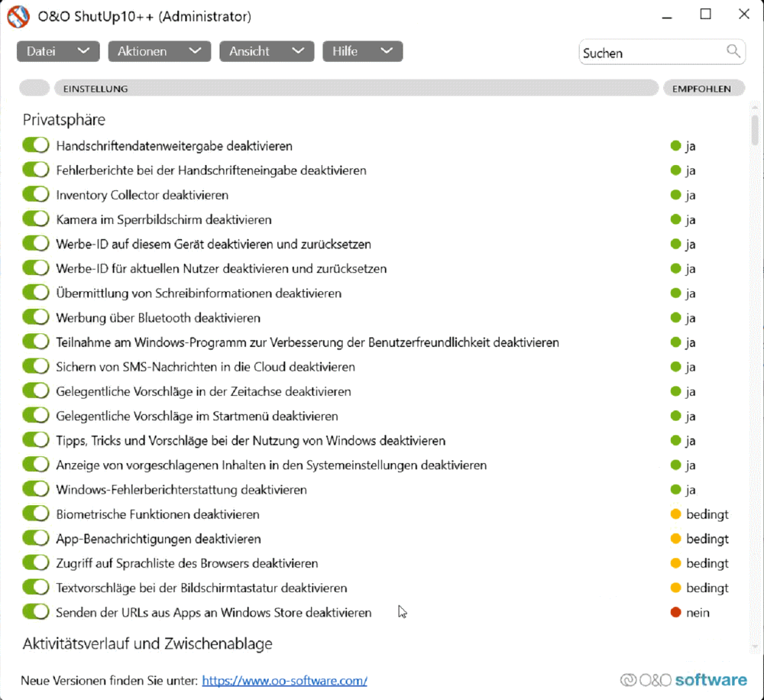Toggle Gelegentliche Vorschläge in der Zeitachse switch
764x700 pixels.
36,391
